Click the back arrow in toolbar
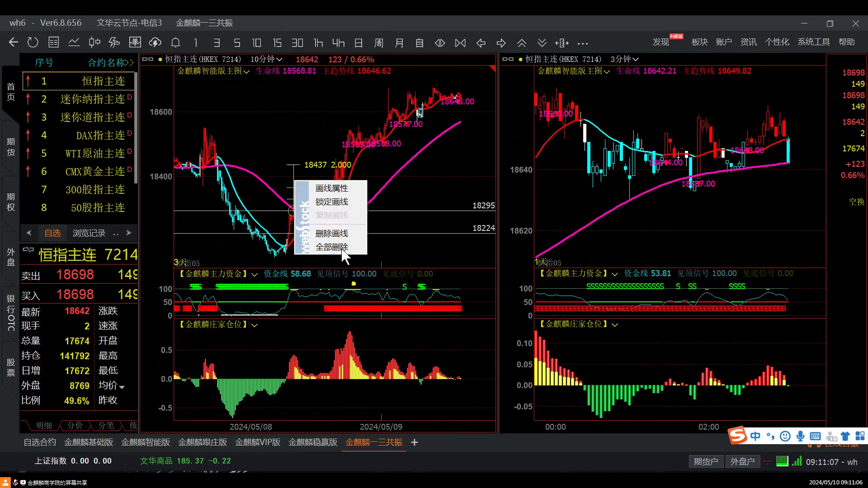Screen dimensions: 868x488 [14, 42]
